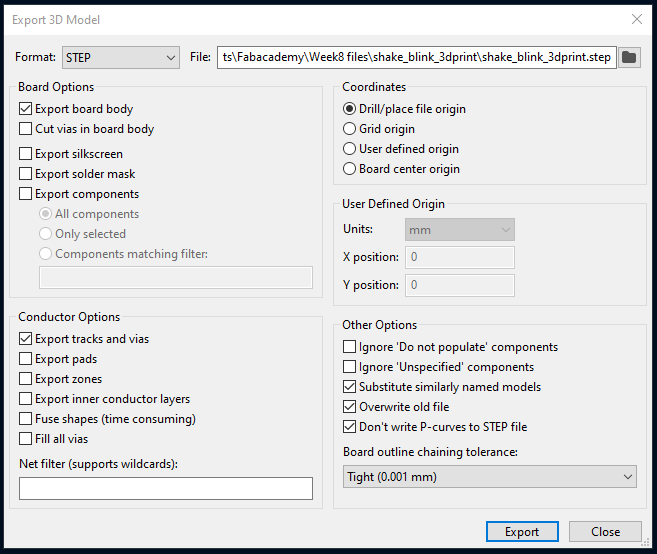Viewport: 657px width, 554px height.
Task: Click the Net filter text field
Action: tap(166, 488)
